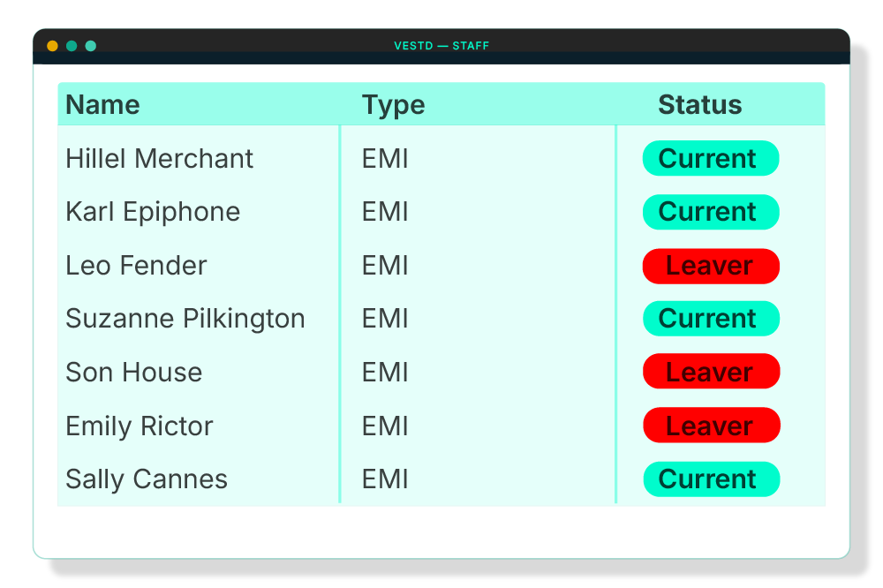Image resolution: width=883 pixels, height=588 pixels.
Task: Click the EMI type for Sally Cannes
Action: (x=385, y=479)
